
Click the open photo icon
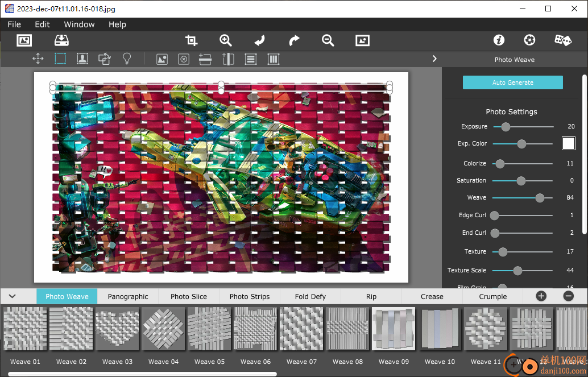[x=24, y=40]
